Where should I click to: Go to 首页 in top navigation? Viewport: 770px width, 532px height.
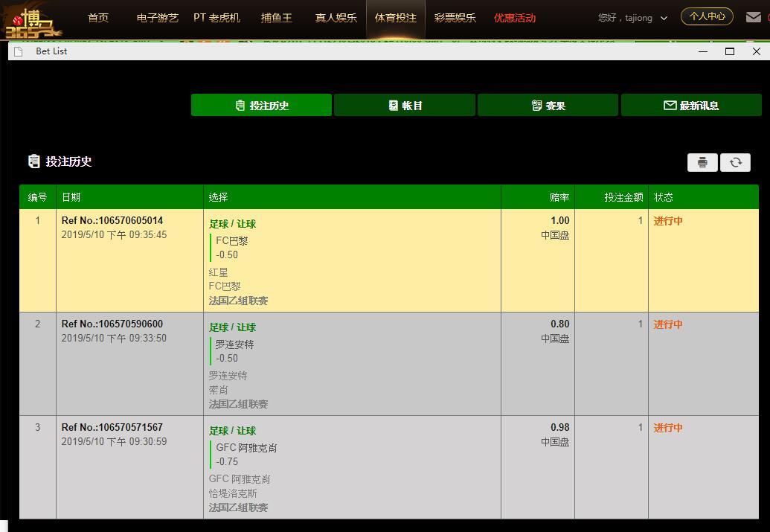click(98, 18)
